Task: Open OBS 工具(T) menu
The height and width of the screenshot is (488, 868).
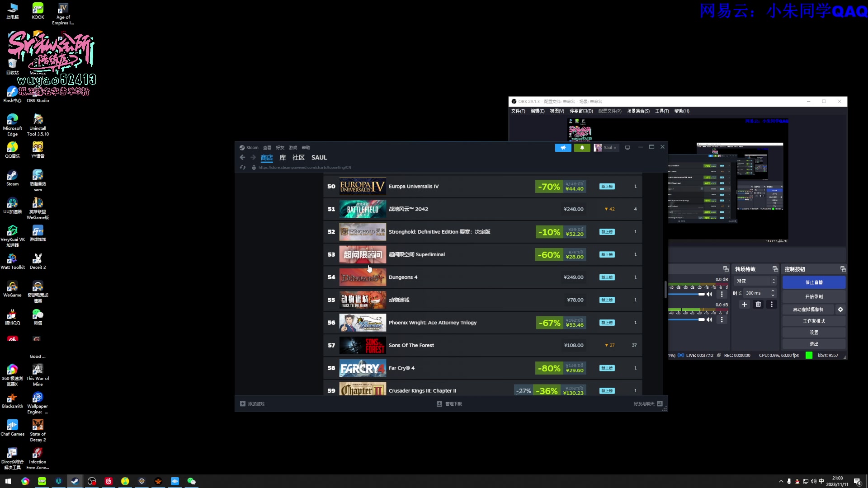Action: tap(662, 111)
